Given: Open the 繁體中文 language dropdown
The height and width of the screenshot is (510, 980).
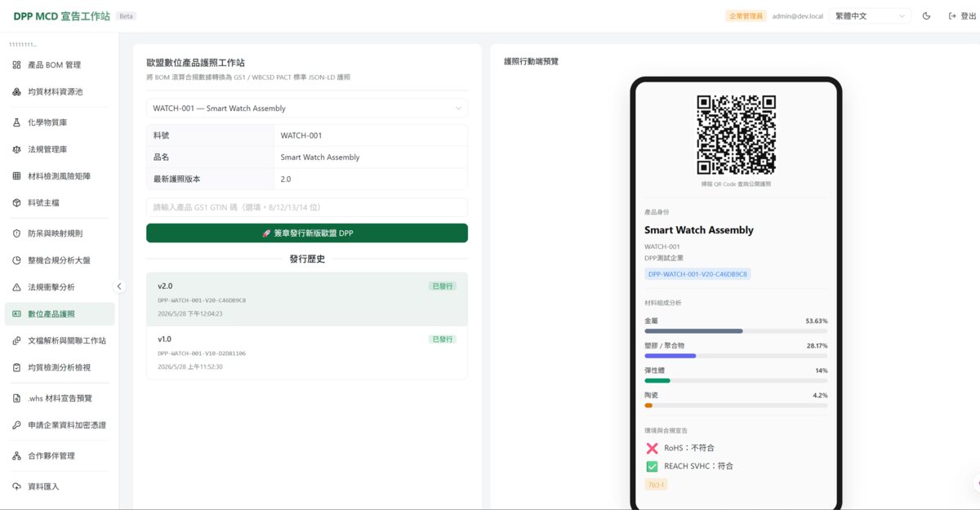Looking at the screenshot, I should [x=870, y=16].
